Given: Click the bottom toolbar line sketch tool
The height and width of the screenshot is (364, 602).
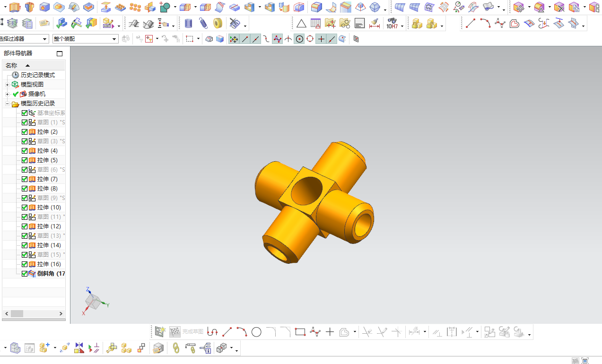Looking at the screenshot, I should [x=227, y=332].
